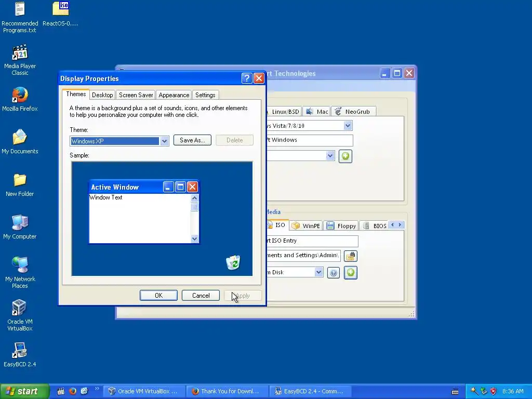Screen dimensions: 532x399
Task: Click the network tray icon
Action: (x=484, y=391)
